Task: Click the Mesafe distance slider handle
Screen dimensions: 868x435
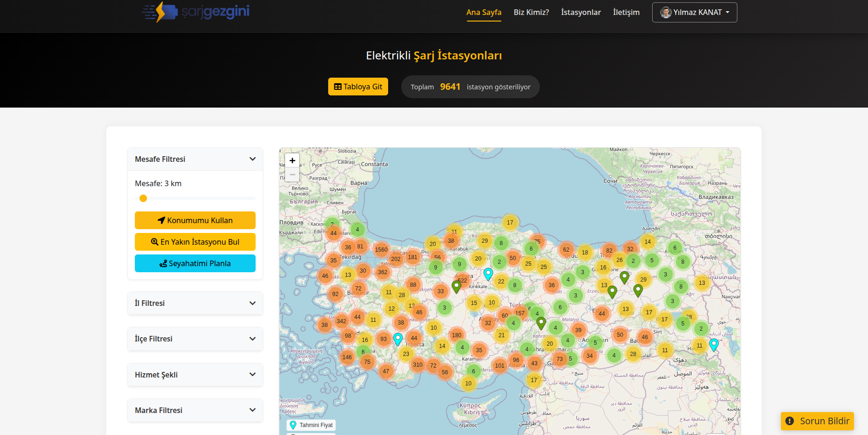Action: (x=143, y=198)
